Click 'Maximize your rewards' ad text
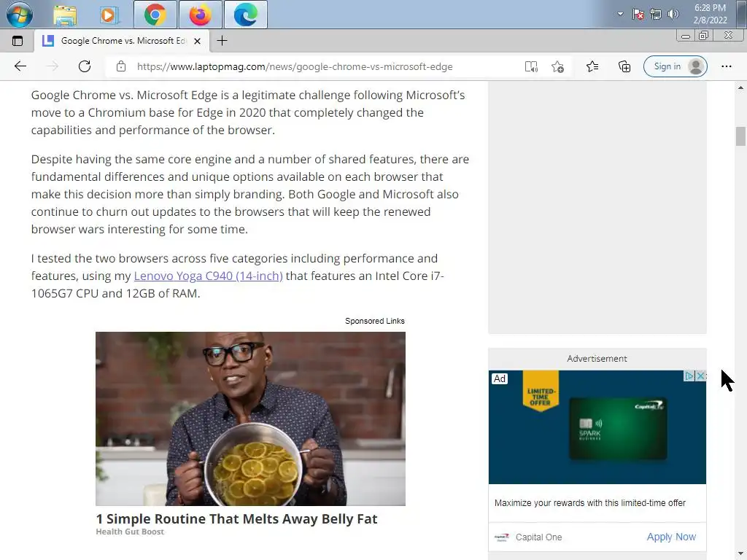The image size is (747, 560). click(x=589, y=503)
